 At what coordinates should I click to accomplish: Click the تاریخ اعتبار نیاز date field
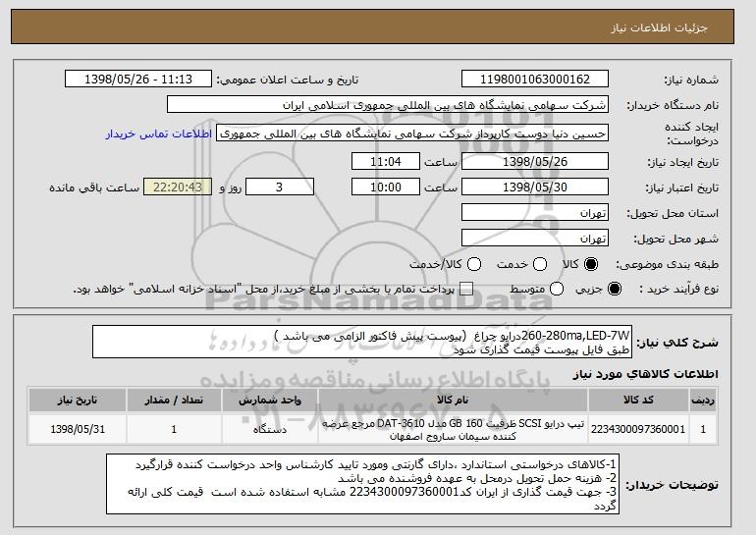[x=535, y=187]
